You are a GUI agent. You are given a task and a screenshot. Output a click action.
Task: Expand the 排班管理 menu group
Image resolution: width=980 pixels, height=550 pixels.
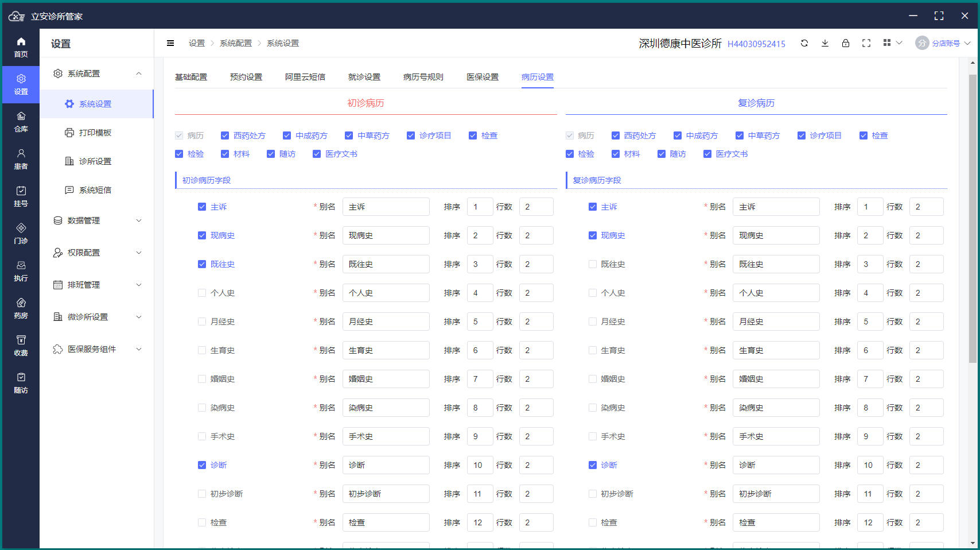pyautogui.click(x=139, y=285)
